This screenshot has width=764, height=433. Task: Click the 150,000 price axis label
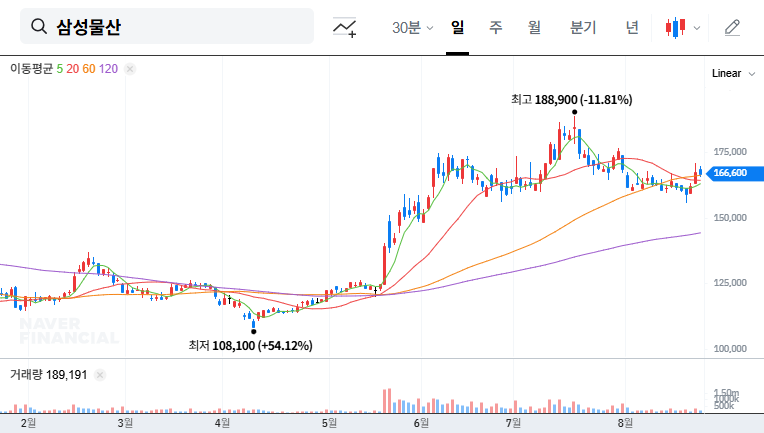click(x=730, y=218)
